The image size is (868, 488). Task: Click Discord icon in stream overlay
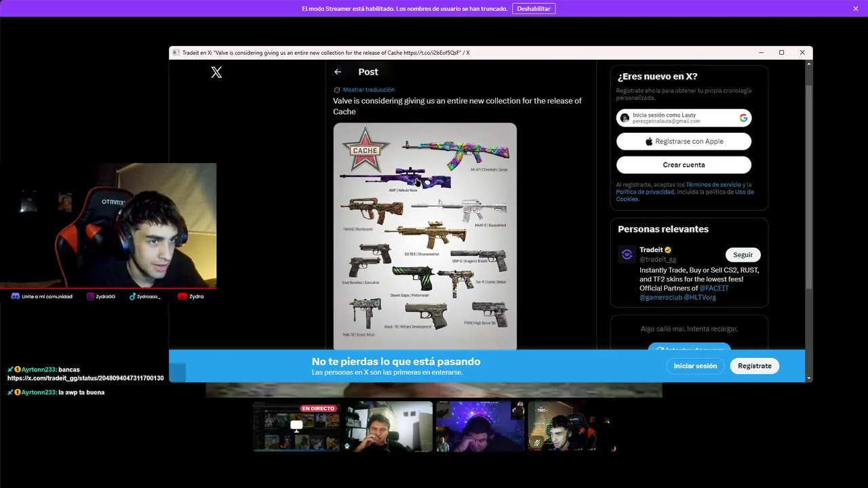(15, 296)
